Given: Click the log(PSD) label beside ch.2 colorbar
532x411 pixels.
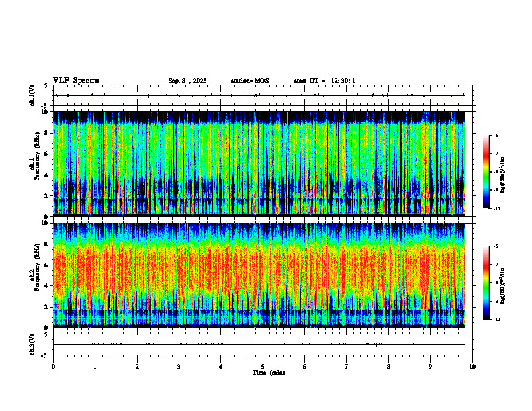Looking at the screenshot, I should coord(503,285).
